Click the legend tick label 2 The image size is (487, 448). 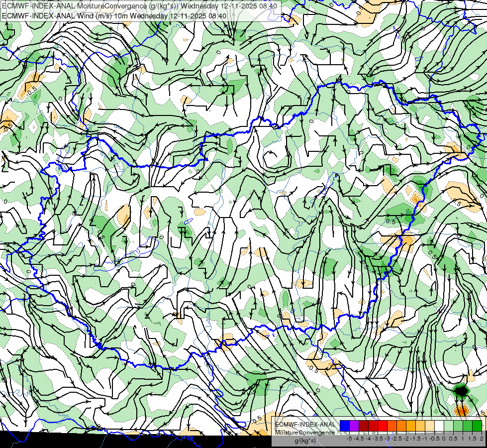click(482, 439)
